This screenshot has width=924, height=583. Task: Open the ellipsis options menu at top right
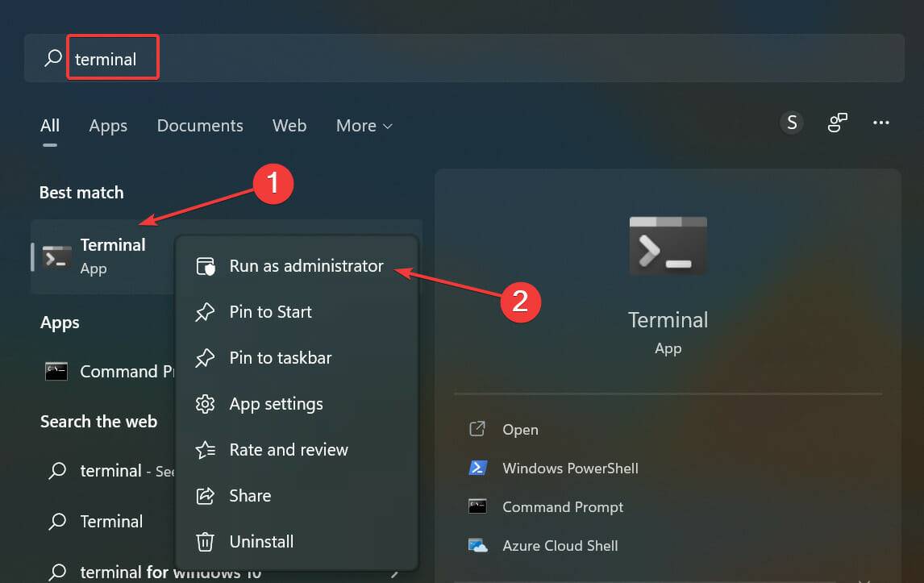[880, 123]
